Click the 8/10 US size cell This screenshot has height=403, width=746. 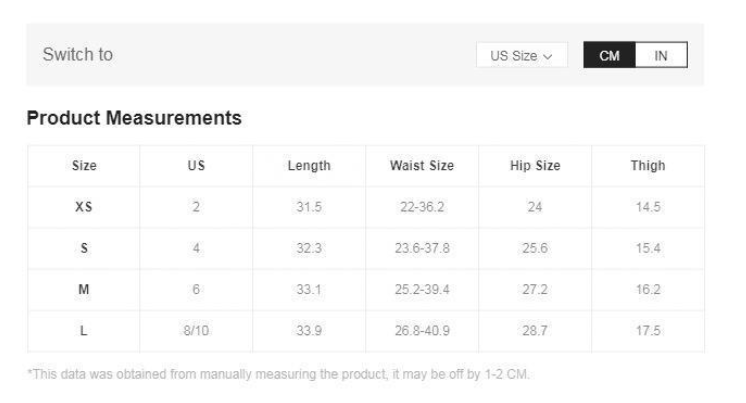196,330
